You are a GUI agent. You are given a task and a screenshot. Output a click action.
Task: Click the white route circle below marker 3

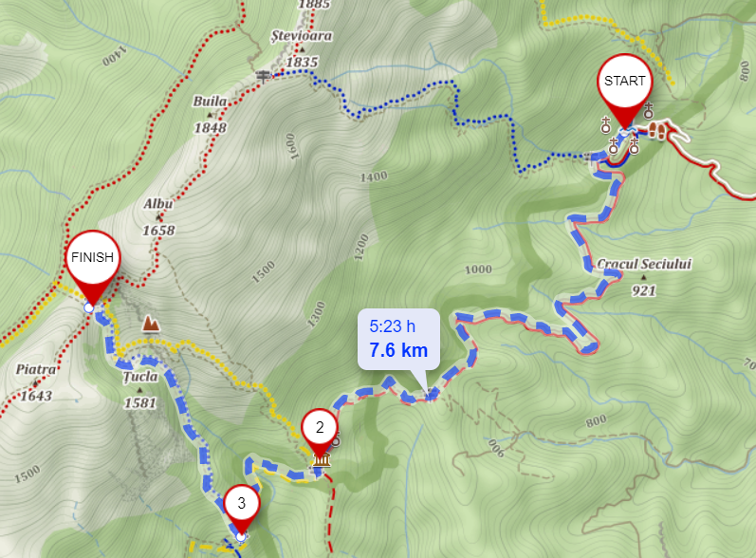(241, 536)
